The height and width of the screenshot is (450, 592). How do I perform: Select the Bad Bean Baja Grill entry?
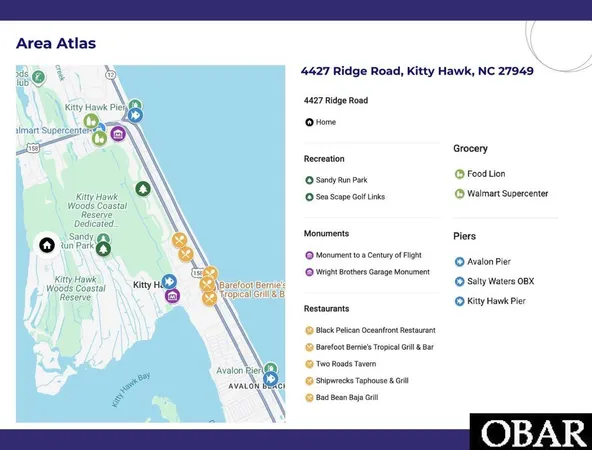(x=342, y=398)
